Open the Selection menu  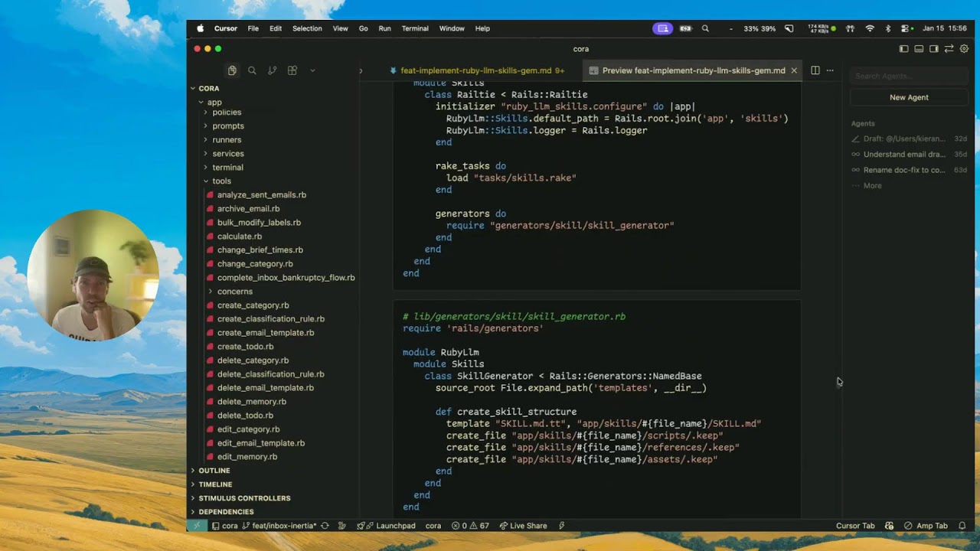(x=307, y=28)
